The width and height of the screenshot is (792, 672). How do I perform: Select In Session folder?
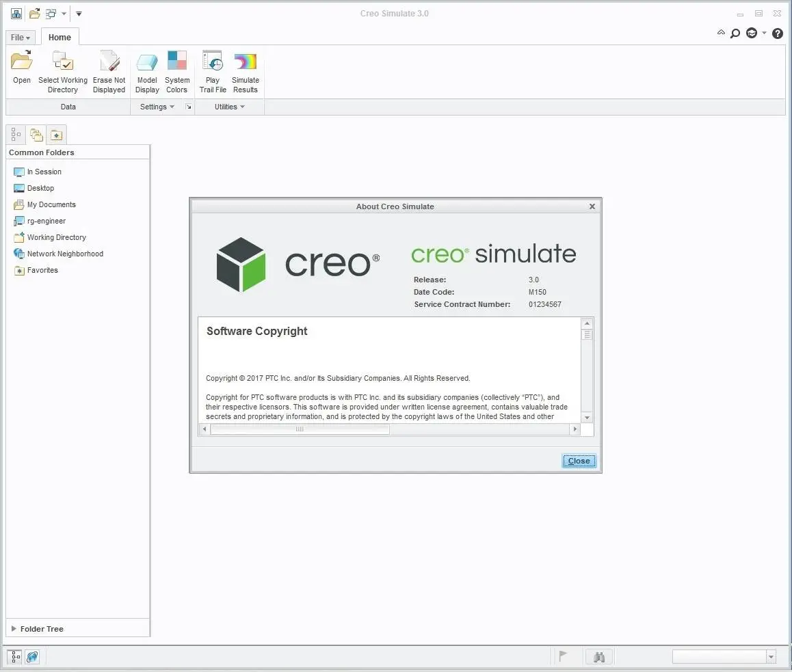(38, 172)
